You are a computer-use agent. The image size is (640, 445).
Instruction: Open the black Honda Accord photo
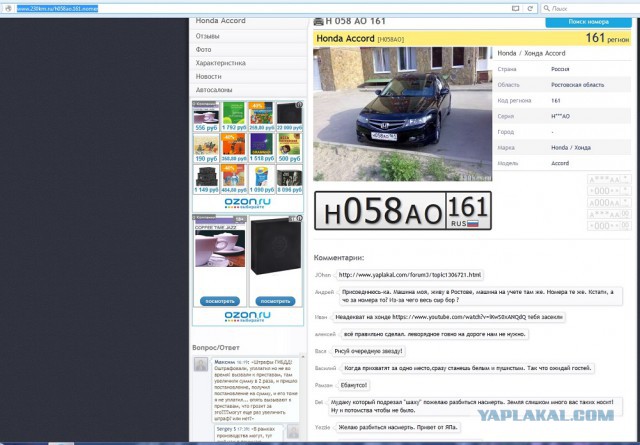pyautogui.click(x=402, y=114)
